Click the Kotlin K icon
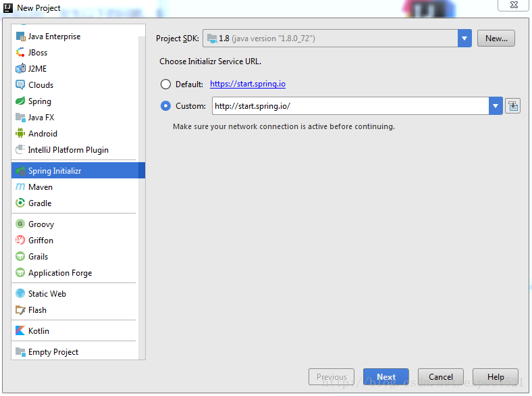The width and height of the screenshot is (532, 396). click(20, 330)
